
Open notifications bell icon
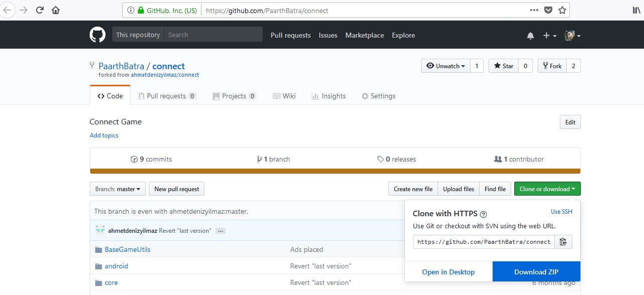530,36
